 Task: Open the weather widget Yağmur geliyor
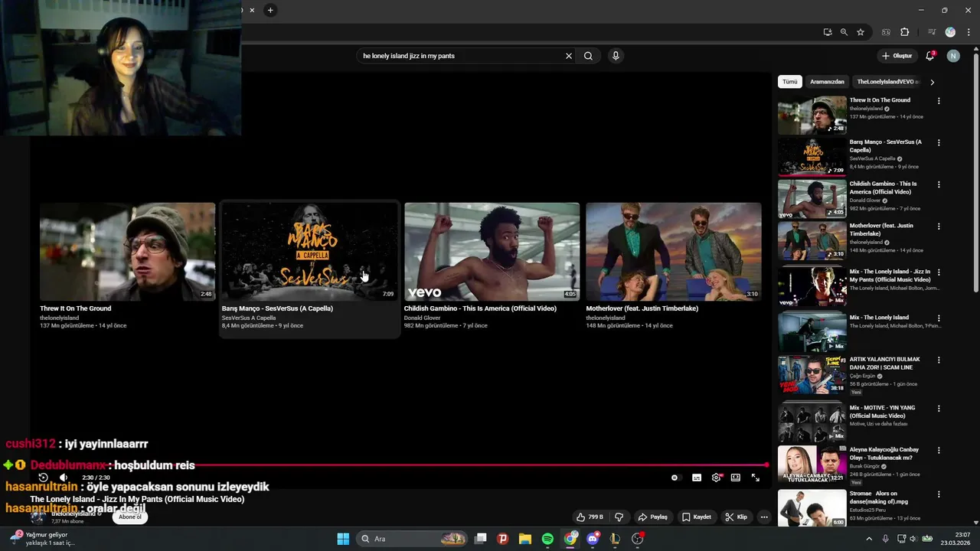(x=46, y=539)
